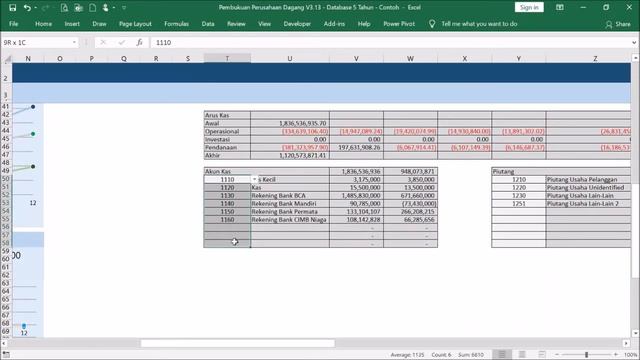Click the vertical scrollbar down arrow
This screenshot has width=640, height=360.
(x=635, y=333)
